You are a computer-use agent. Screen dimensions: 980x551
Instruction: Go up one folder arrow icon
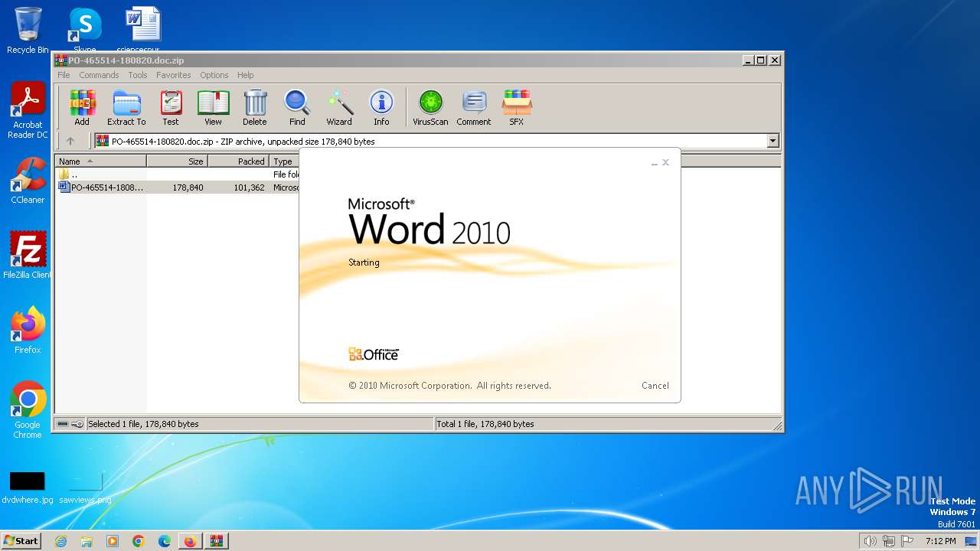[70, 141]
